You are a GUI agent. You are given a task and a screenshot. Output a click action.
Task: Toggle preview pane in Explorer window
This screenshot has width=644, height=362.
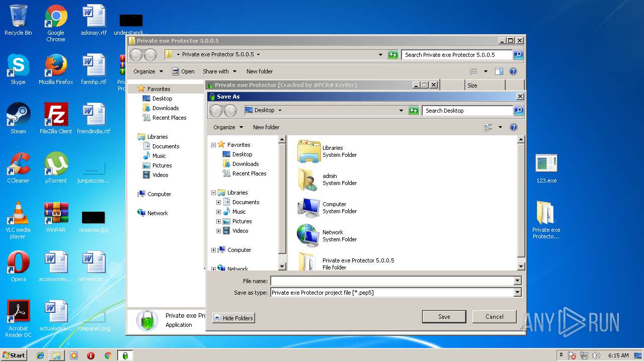[x=499, y=71]
